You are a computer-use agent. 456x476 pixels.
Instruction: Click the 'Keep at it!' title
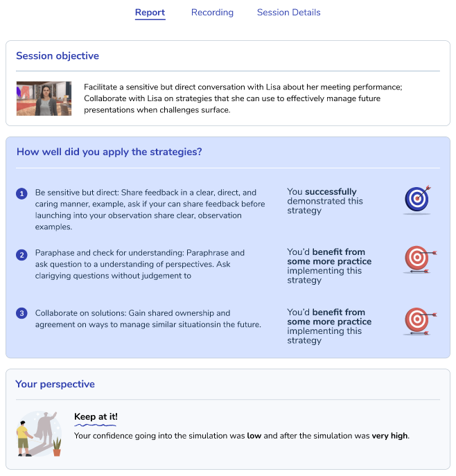coord(96,416)
